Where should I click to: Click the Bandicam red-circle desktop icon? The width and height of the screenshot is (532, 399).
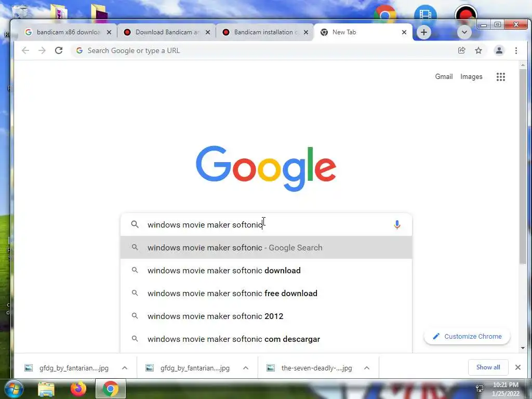[466, 13]
